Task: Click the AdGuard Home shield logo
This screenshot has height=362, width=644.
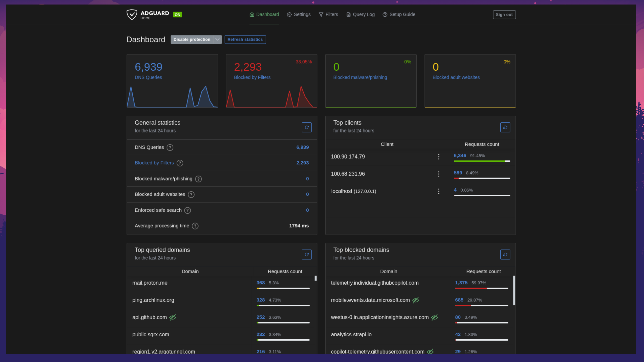Action: pos(132,15)
